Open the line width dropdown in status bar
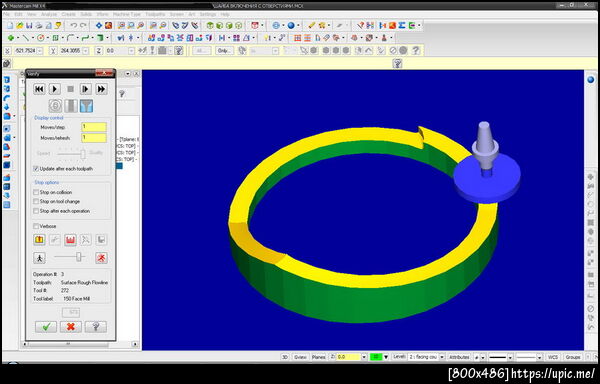The image size is (600, 384). pos(539,357)
